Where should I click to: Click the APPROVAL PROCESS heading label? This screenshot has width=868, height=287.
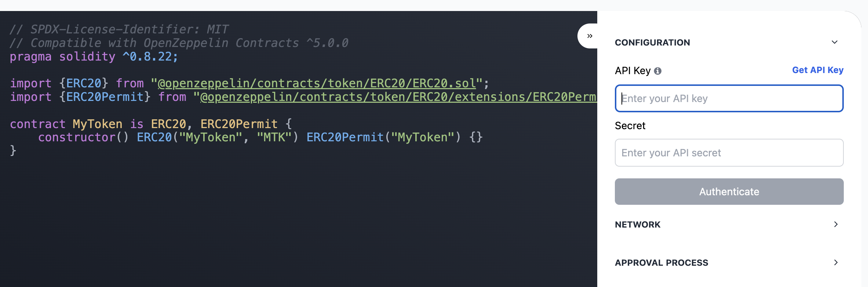click(x=661, y=262)
